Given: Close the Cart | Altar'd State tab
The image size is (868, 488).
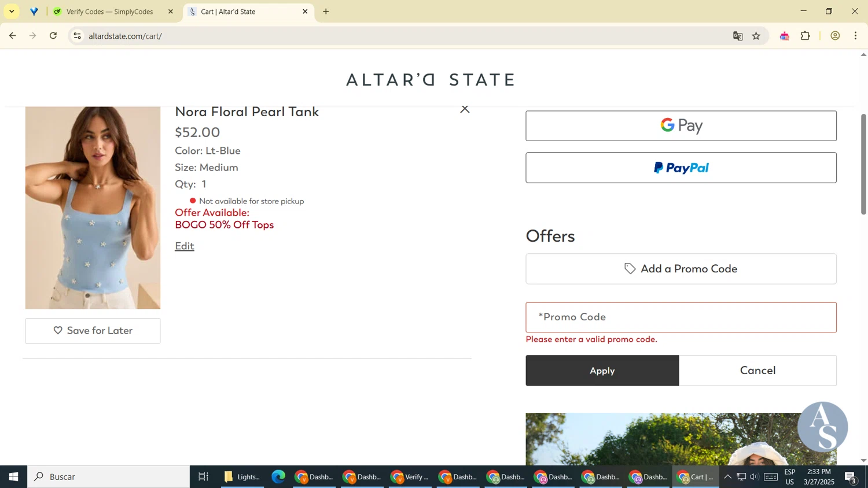Looking at the screenshot, I should coord(306,12).
